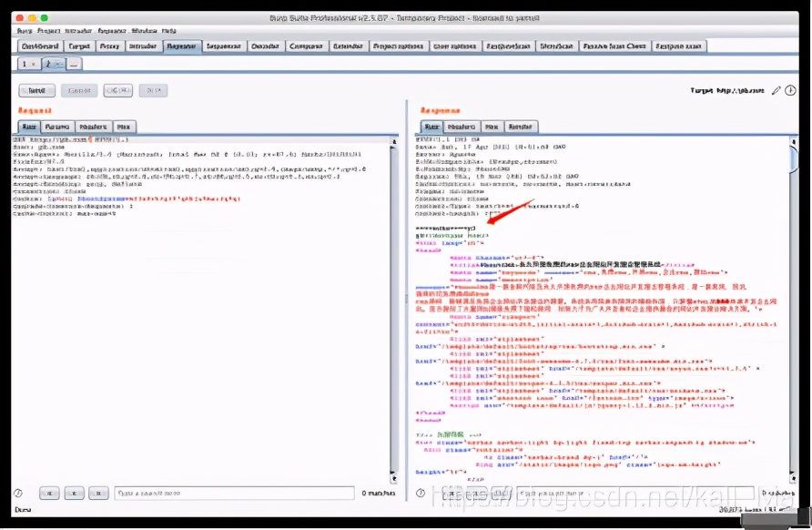Click response pane scrollbar down arrow

(x=794, y=476)
